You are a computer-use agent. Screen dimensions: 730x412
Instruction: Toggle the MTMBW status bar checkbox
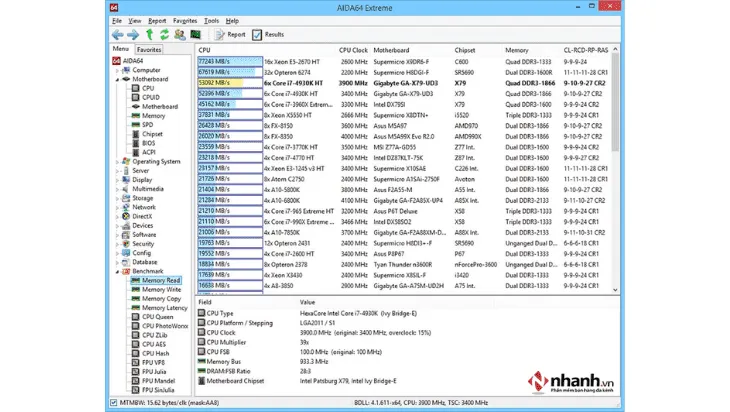114,403
